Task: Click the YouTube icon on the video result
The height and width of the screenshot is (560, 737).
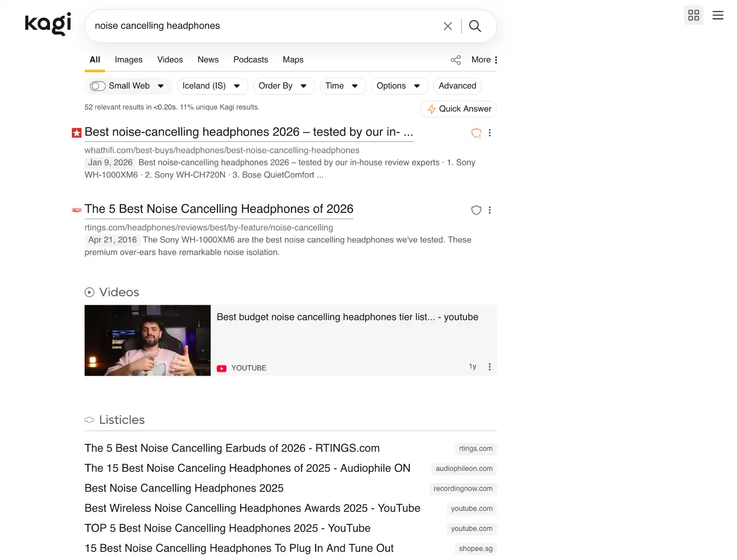Action: (222, 368)
